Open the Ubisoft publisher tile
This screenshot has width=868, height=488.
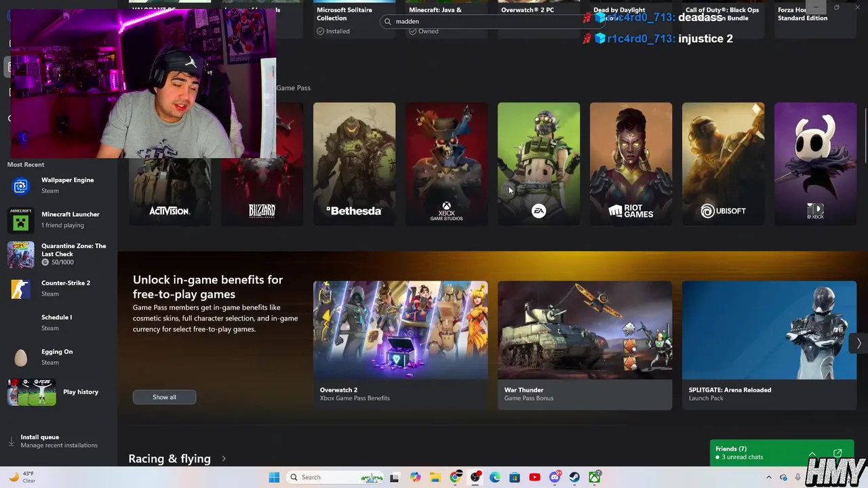point(723,163)
